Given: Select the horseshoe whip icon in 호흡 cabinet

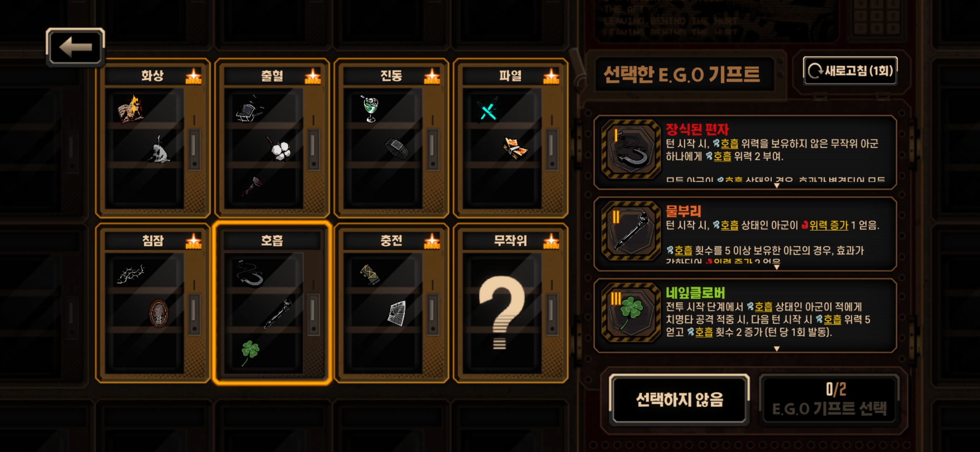Looking at the screenshot, I should click(250, 274).
